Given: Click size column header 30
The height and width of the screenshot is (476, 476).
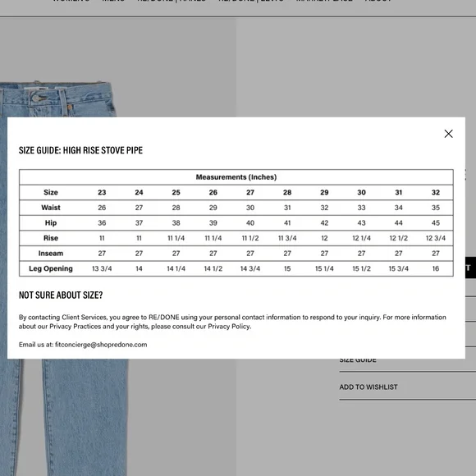Looking at the screenshot, I should (x=361, y=192).
